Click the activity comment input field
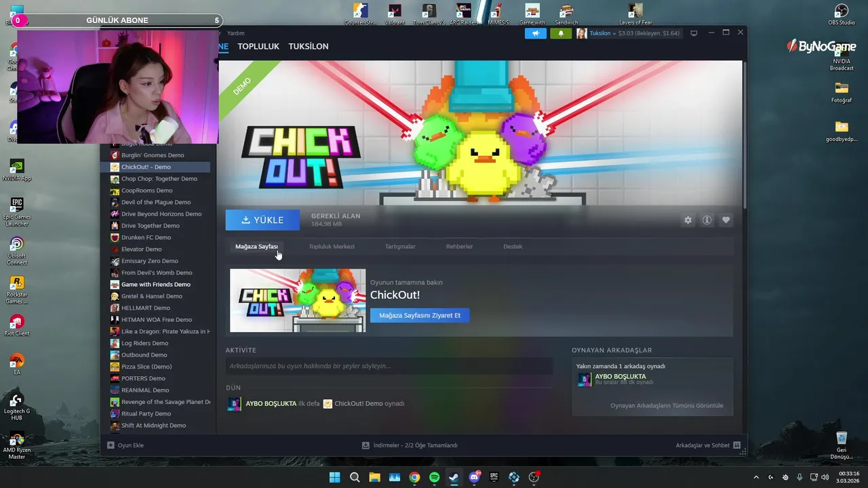The height and width of the screenshot is (488, 868). [389, 366]
